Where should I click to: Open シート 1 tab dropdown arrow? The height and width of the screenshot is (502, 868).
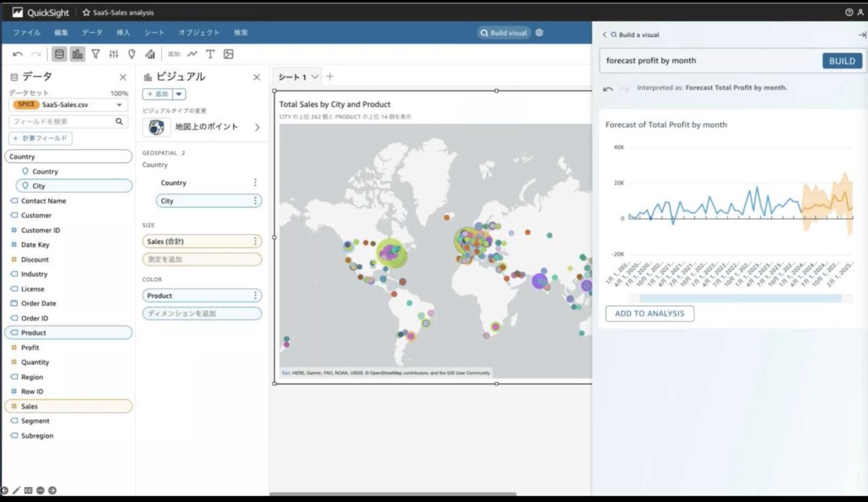tap(315, 77)
